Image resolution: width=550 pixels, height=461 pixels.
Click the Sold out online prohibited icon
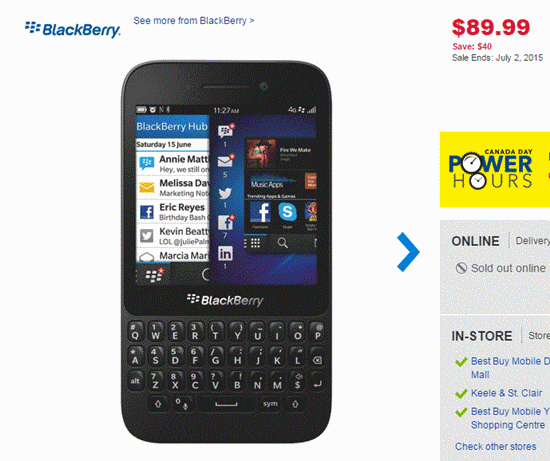point(461,268)
